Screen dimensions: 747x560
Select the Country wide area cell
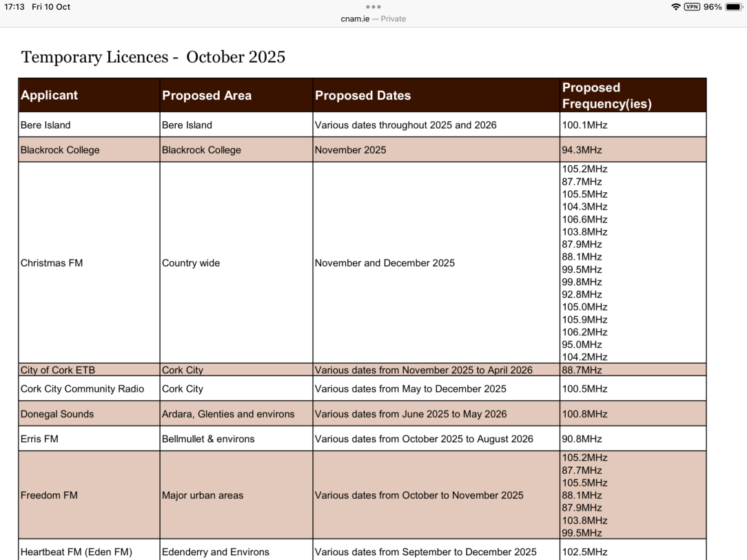236,263
